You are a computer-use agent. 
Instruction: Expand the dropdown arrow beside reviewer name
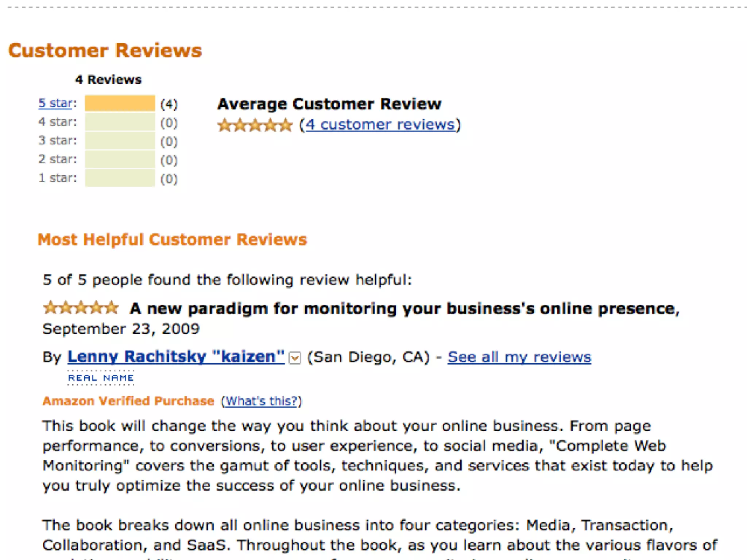[x=295, y=358]
